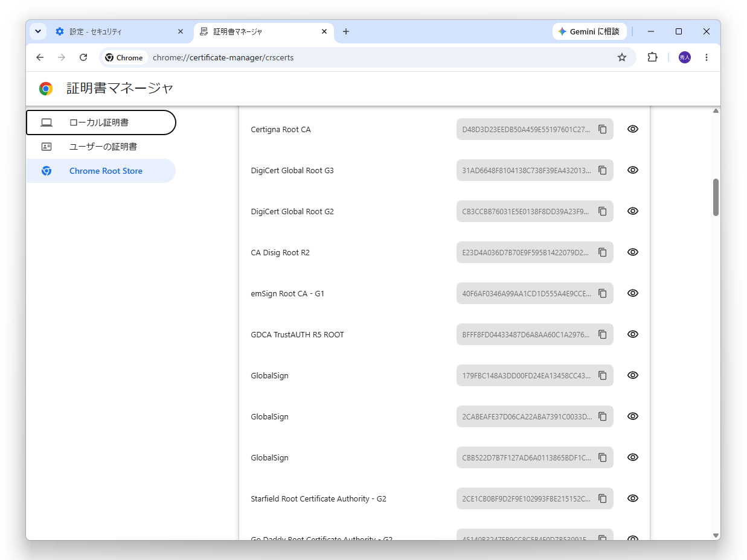Click the DigiCert Global Root G3 name
This screenshot has height=560, width=747.
point(292,171)
